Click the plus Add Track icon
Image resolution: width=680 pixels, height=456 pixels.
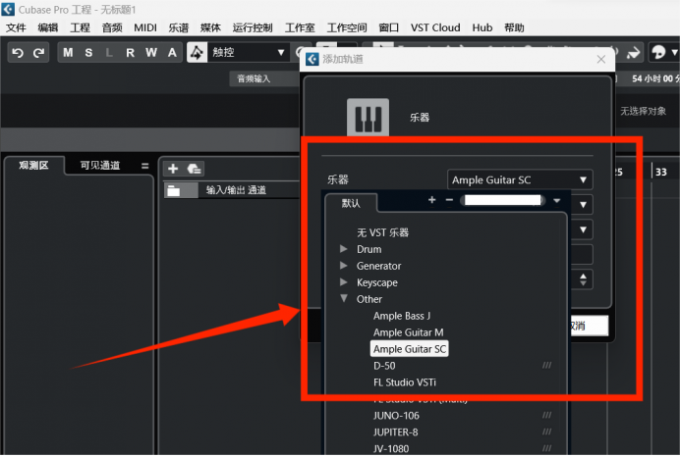[173, 168]
